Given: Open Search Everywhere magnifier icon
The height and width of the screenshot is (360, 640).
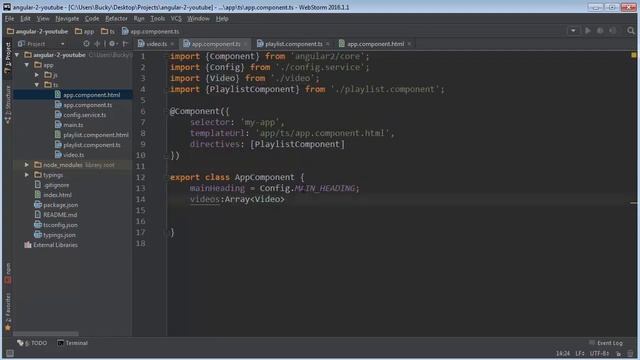Looking at the screenshot, I should click(631, 31).
